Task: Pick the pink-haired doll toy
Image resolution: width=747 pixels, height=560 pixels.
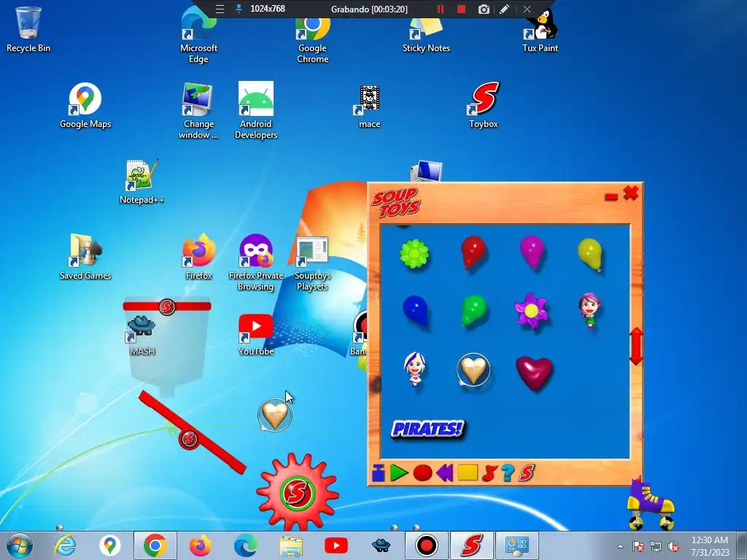Action: tap(589, 311)
